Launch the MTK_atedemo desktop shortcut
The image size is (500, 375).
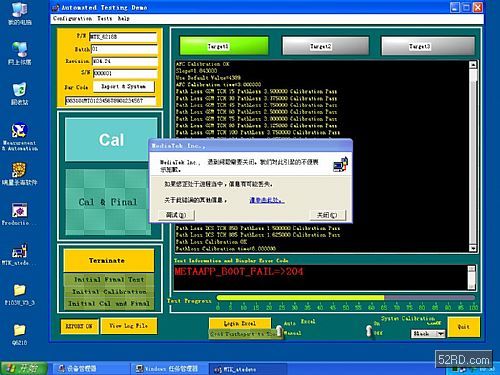[x=19, y=254]
